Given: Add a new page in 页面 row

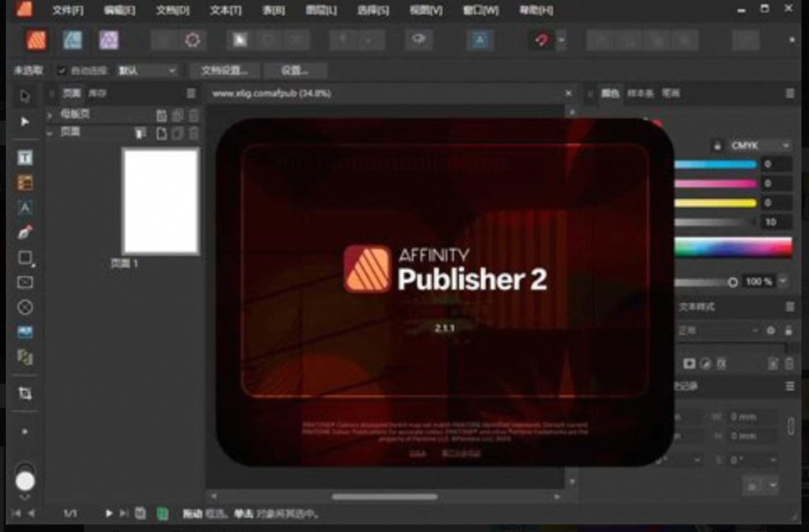Looking at the screenshot, I should pos(161,133).
